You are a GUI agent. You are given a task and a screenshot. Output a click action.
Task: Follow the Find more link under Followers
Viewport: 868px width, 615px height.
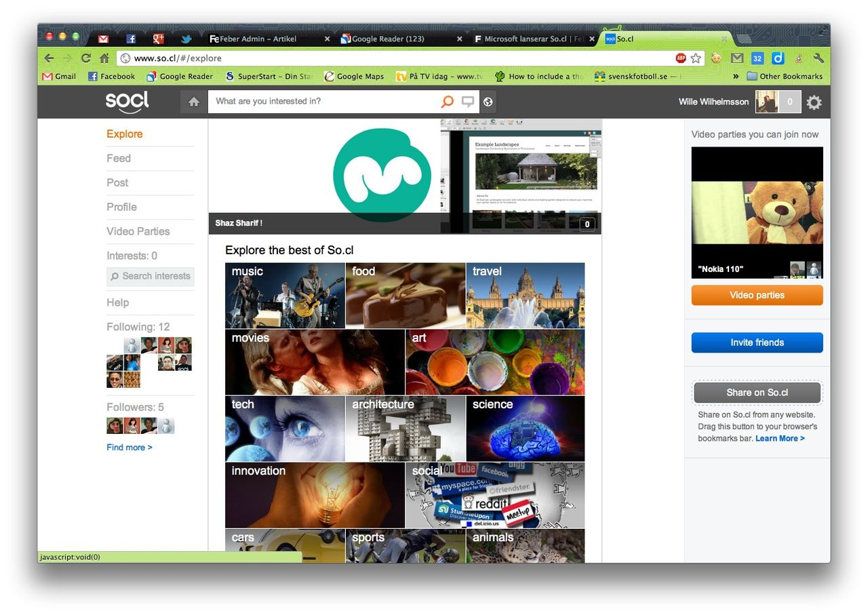click(130, 448)
